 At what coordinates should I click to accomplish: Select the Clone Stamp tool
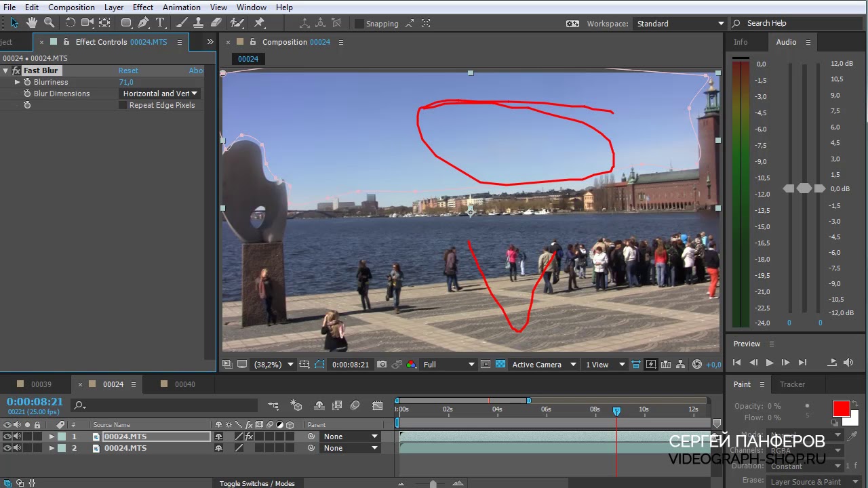click(x=198, y=23)
